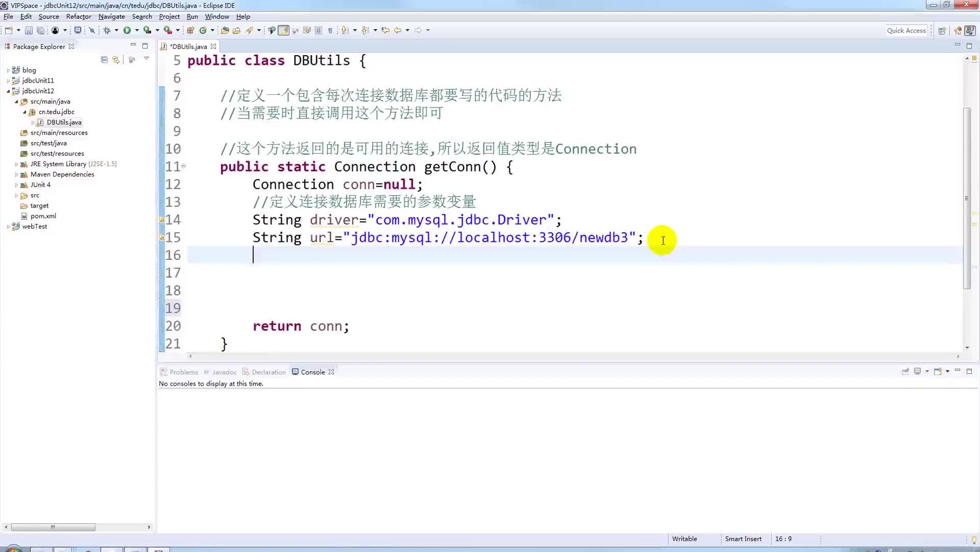Screen dimensions: 980x552
Task: Click the Open Perspective icon
Action: tap(942, 31)
